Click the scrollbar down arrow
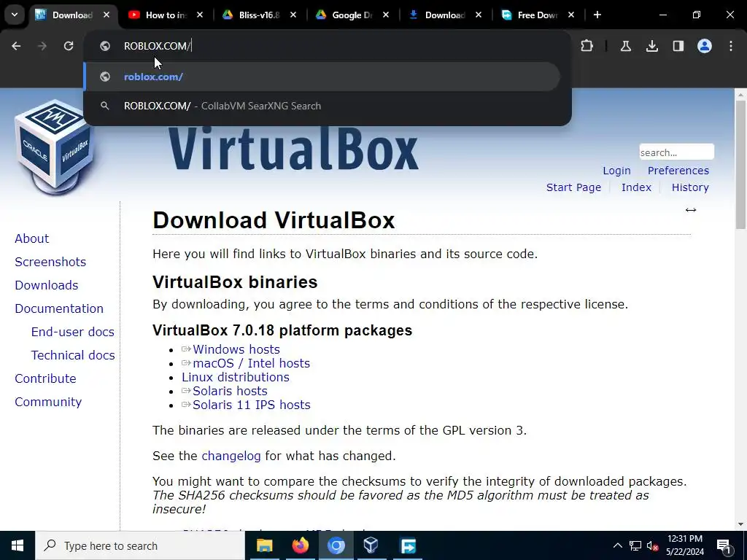The height and width of the screenshot is (560, 747). coord(740,524)
